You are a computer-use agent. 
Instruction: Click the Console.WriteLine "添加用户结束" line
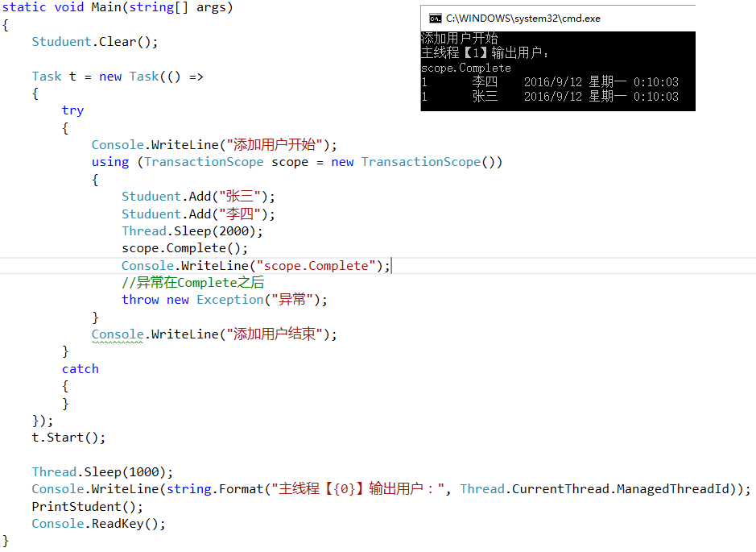point(214,334)
